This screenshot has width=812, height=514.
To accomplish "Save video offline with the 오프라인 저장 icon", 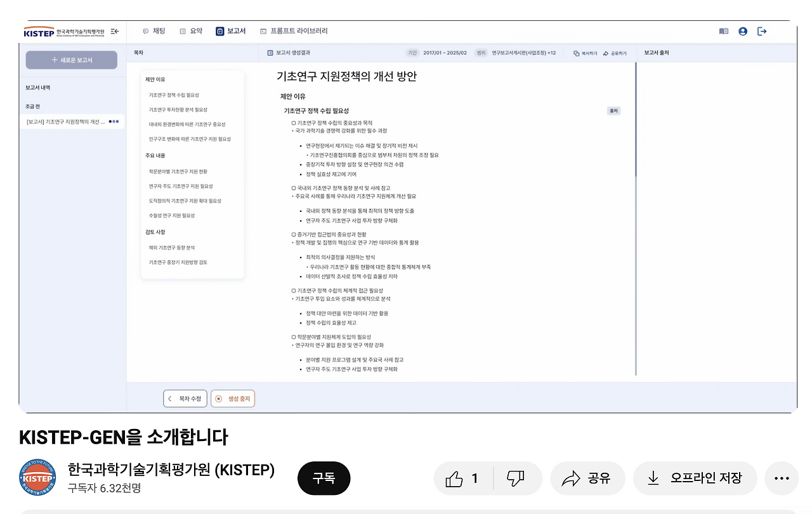I will click(695, 478).
